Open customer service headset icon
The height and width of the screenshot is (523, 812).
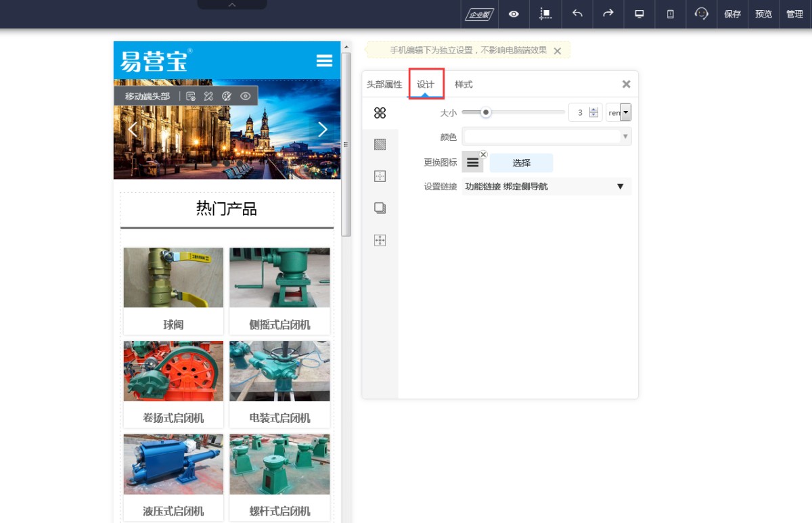pos(702,14)
